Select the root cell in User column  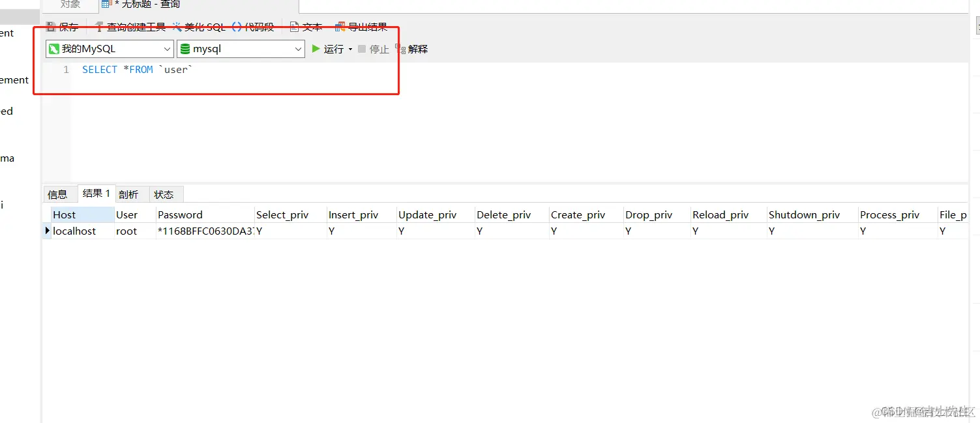point(135,231)
